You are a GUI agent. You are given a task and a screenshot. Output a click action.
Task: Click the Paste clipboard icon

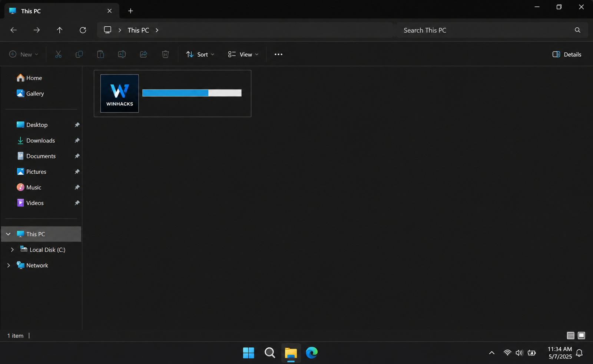click(100, 54)
